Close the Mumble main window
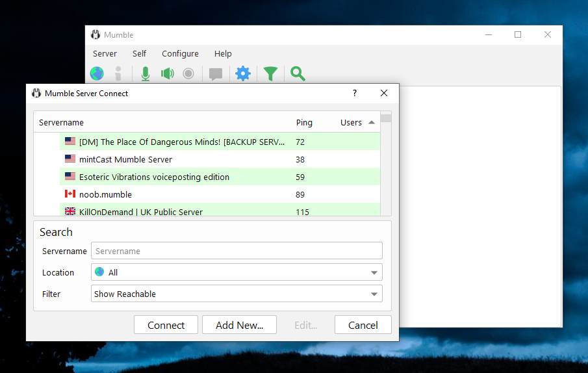588x373 pixels. 548,34
